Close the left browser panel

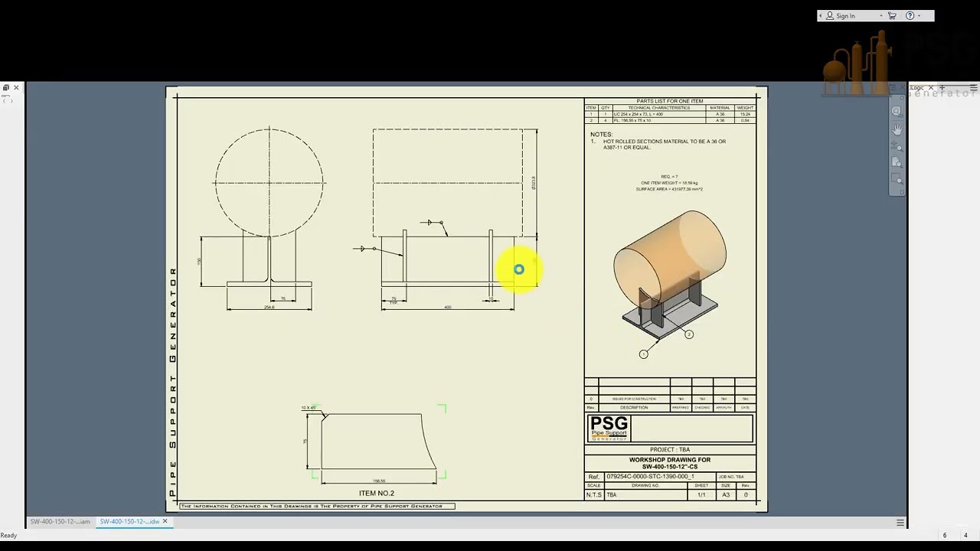coord(16,88)
